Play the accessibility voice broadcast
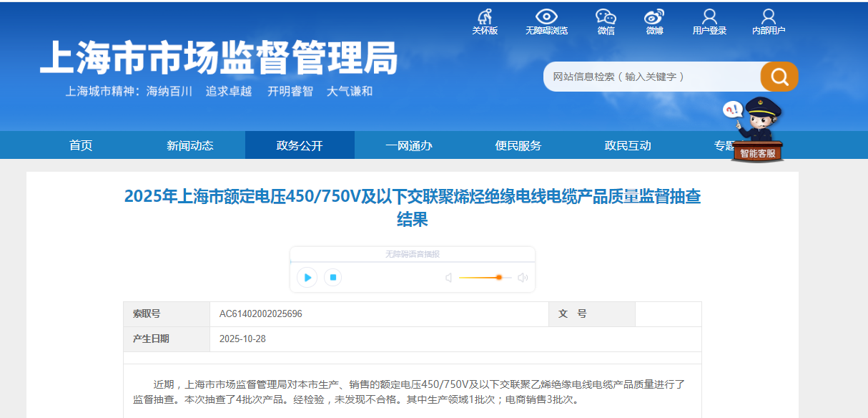This screenshot has height=418, width=868. 307,278
